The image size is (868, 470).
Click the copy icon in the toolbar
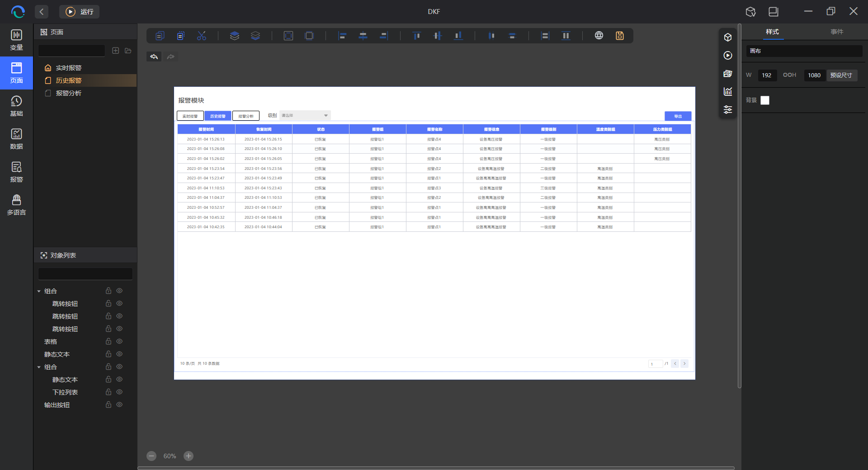pos(160,36)
